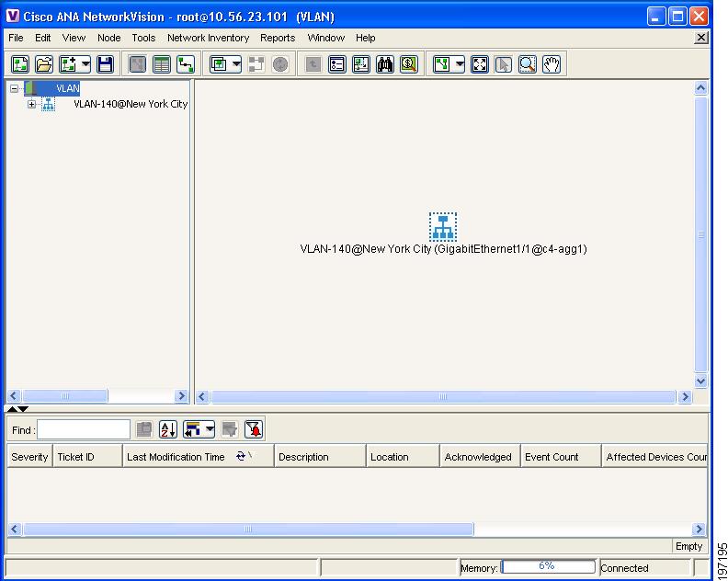Activate the arrow selection mode icon
This screenshot has height=581, width=728.
[504, 64]
